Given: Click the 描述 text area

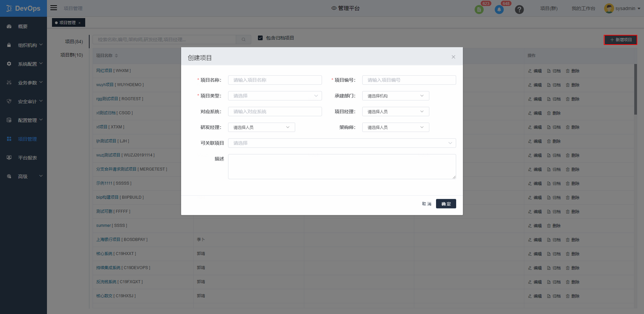Looking at the screenshot, I should pos(342,167).
